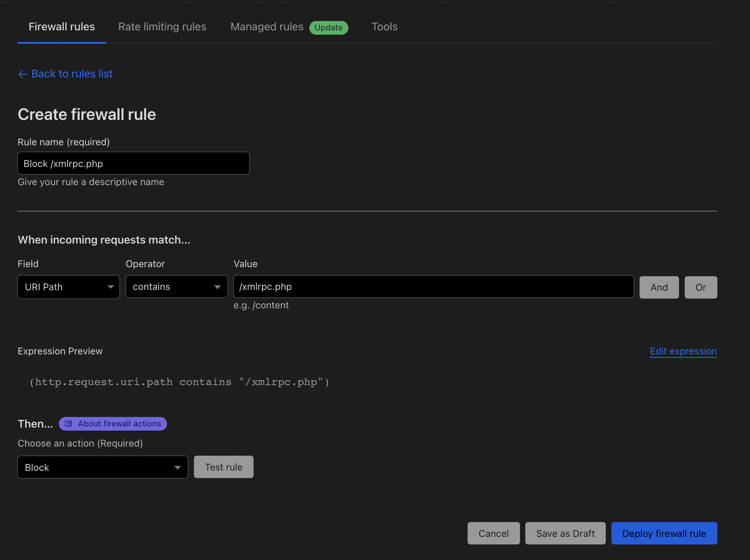This screenshot has width=750, height=560.
Task: Click the Edit expression link
Action: pos(683,351)
